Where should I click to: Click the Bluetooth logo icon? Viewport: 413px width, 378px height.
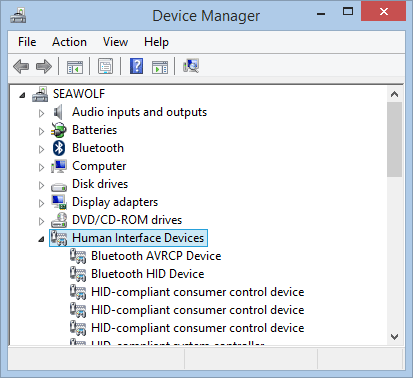(x=59, y=148)
